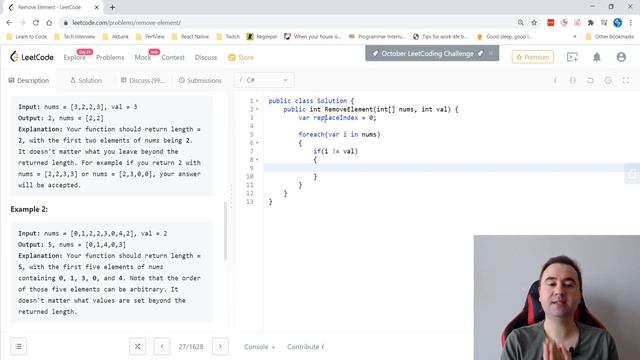Click the address bar URL
This screenshot has height=360, width=640.
click(127, 23)
